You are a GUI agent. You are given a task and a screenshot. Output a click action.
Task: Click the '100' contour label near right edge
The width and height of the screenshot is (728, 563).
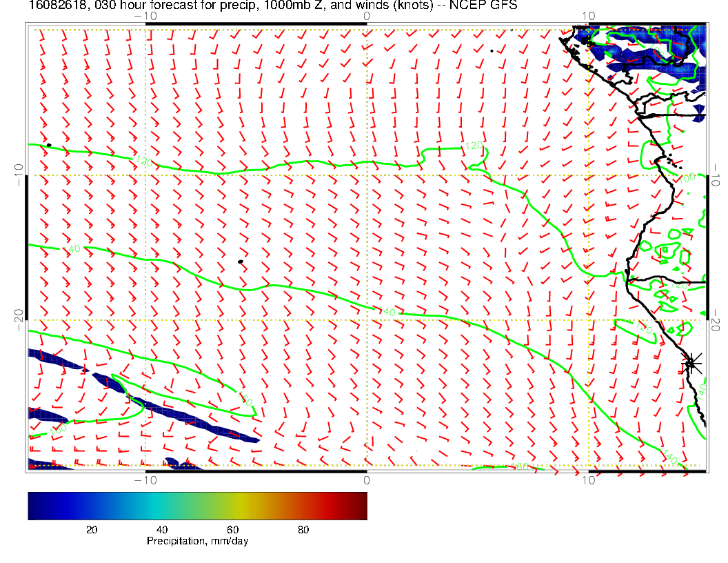(688, 178)
